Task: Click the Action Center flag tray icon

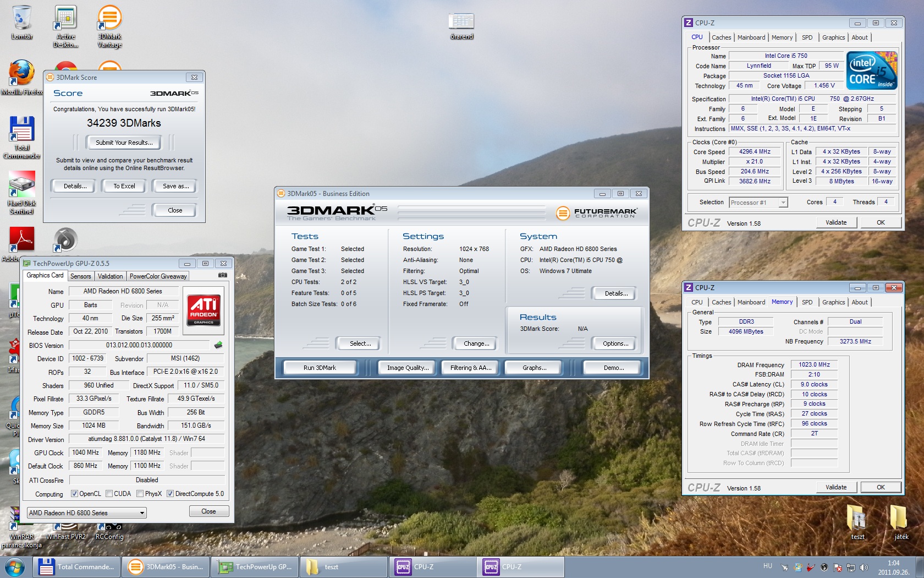Action: tap(838, 567)
